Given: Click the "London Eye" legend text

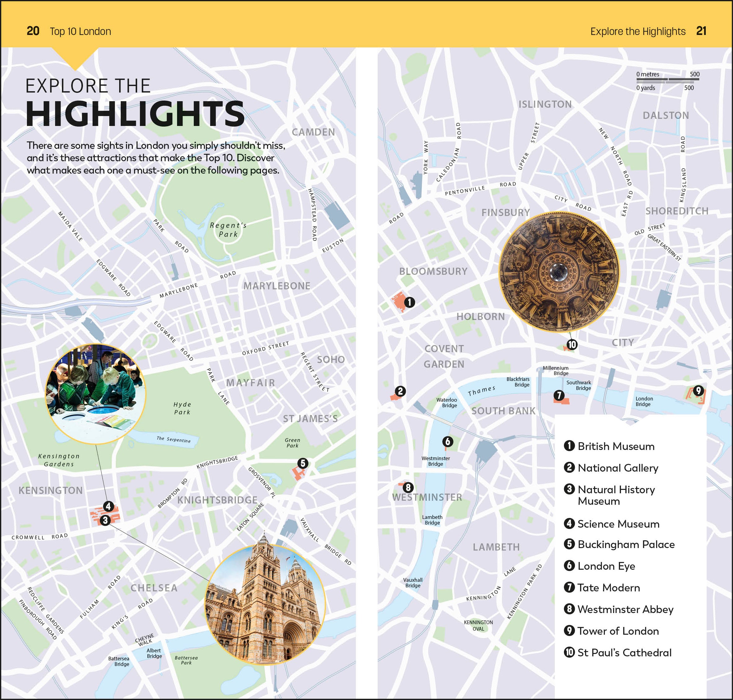Looking at the screenshot, I should tap(606, 566).
